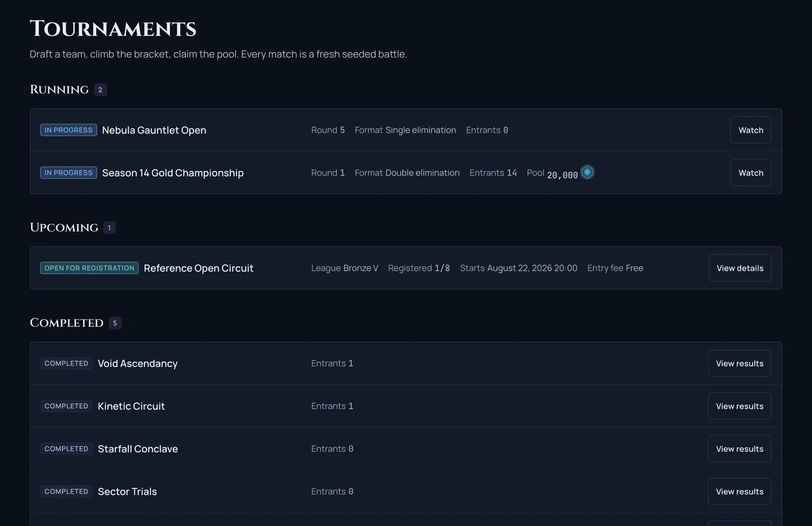Click the Upcoming section heading
This screenshot has width=812, height=526.
coord(64,227)
